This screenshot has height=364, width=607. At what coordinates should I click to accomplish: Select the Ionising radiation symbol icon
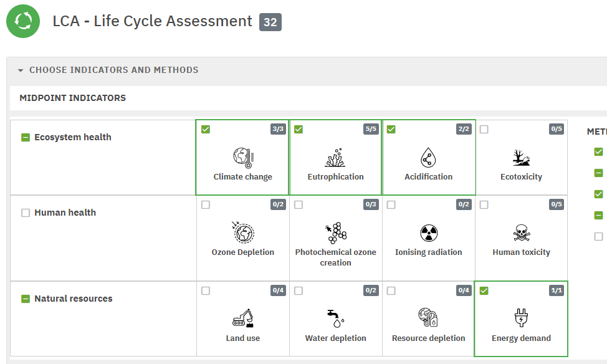(428, 233)
